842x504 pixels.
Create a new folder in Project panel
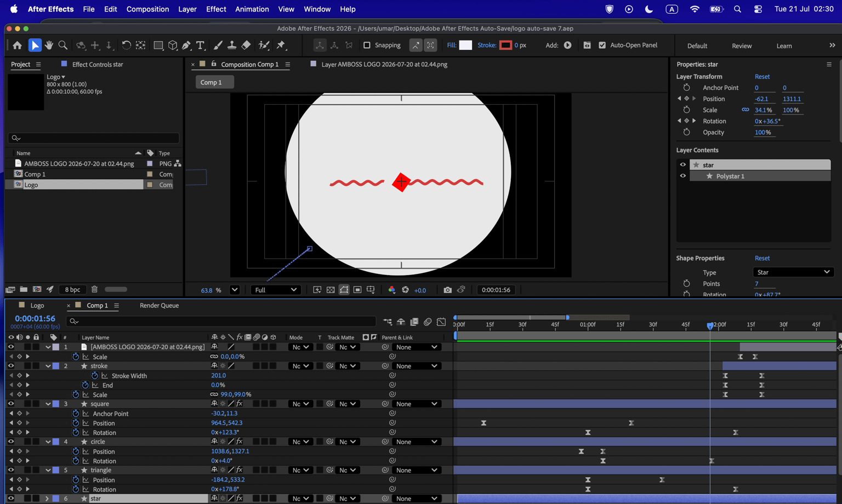pos(24,289)
